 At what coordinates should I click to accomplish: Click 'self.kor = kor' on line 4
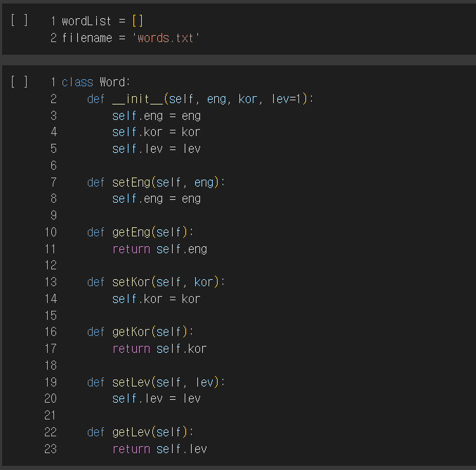157,133
